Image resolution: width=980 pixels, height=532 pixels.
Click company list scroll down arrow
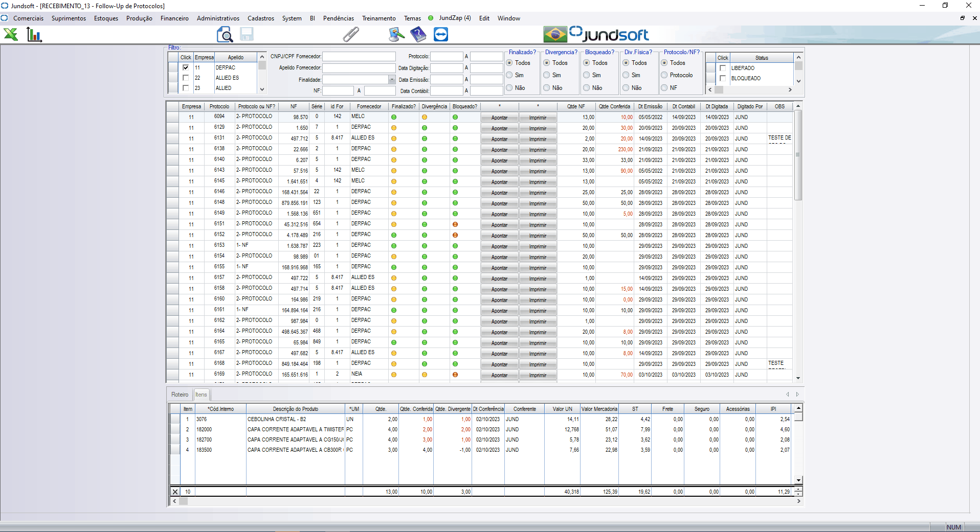coord(262,89)
